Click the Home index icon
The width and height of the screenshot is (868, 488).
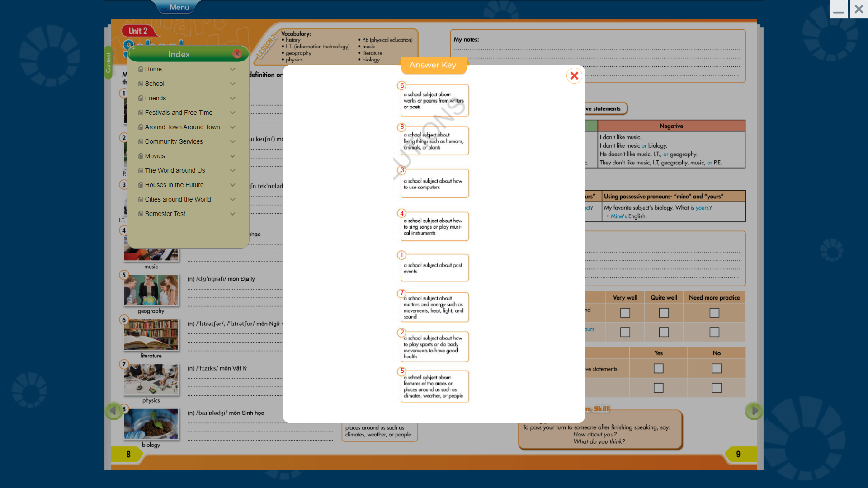(140, 69)
